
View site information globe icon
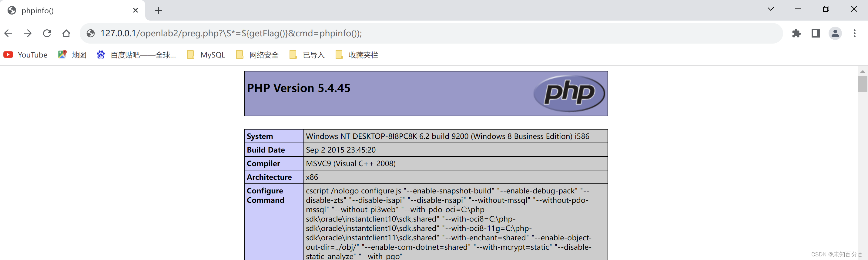pyautogui.click(x=91, y=33)
